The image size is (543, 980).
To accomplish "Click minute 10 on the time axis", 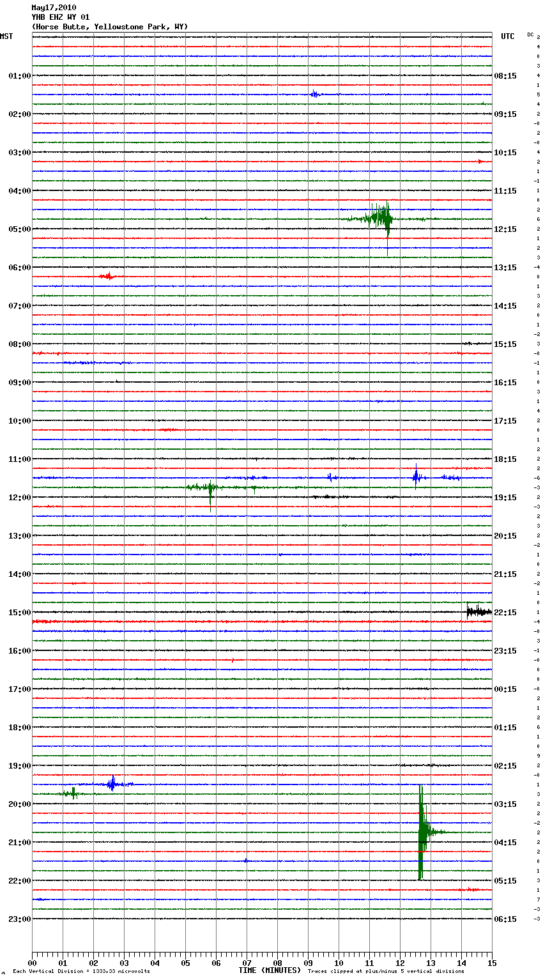I will click(339, 963).
